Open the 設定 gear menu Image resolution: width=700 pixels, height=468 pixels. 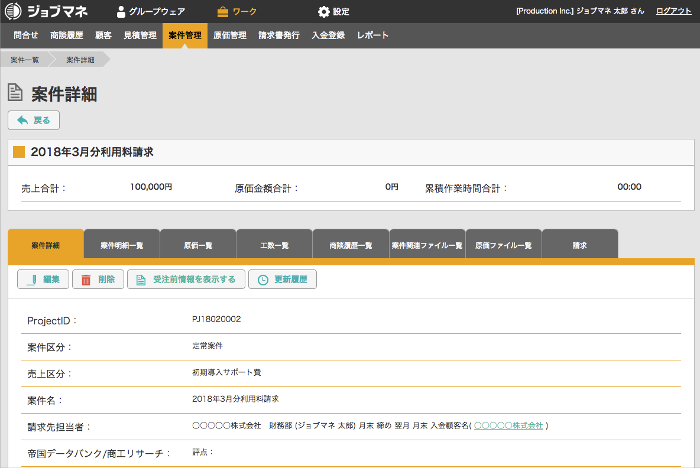pos(333,12)
